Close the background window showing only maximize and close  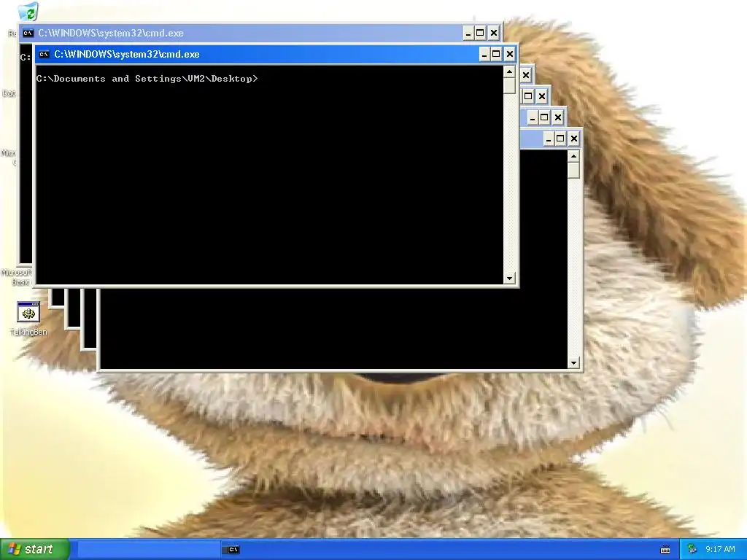542,96
